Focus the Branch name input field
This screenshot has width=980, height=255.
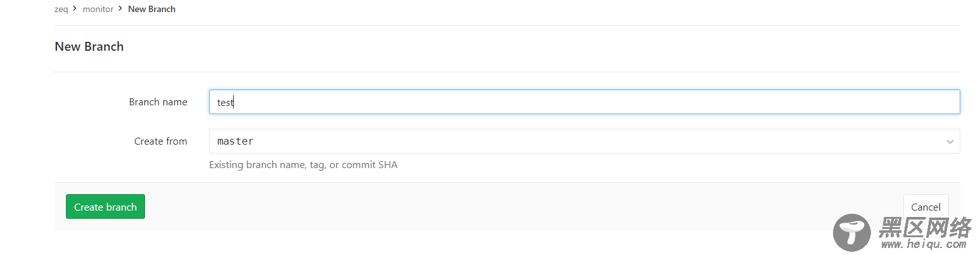click(x=584, y=102)
